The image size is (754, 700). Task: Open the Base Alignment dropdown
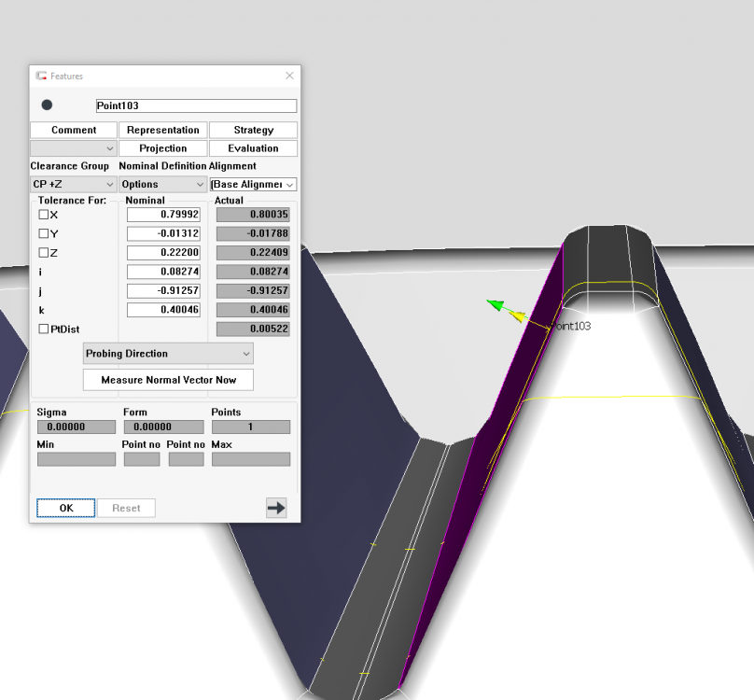click(253, 185)
